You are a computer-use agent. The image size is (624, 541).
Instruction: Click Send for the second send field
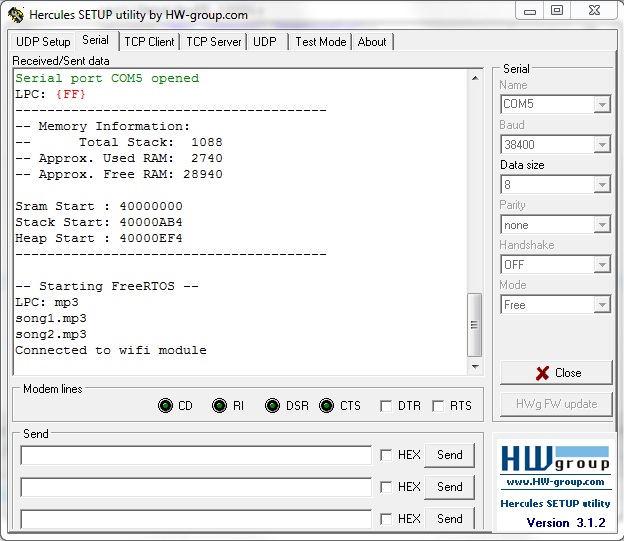click(x=449, y=487)
